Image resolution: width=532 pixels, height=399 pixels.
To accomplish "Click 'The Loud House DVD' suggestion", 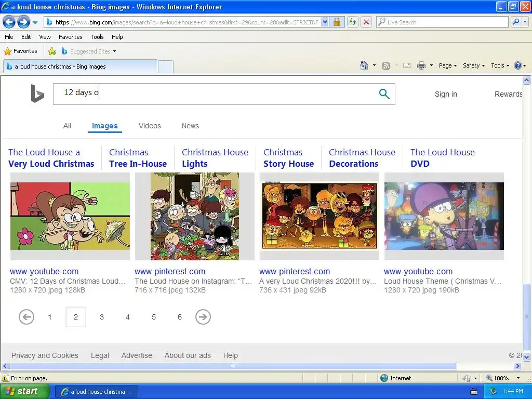I will click(443, 158).
